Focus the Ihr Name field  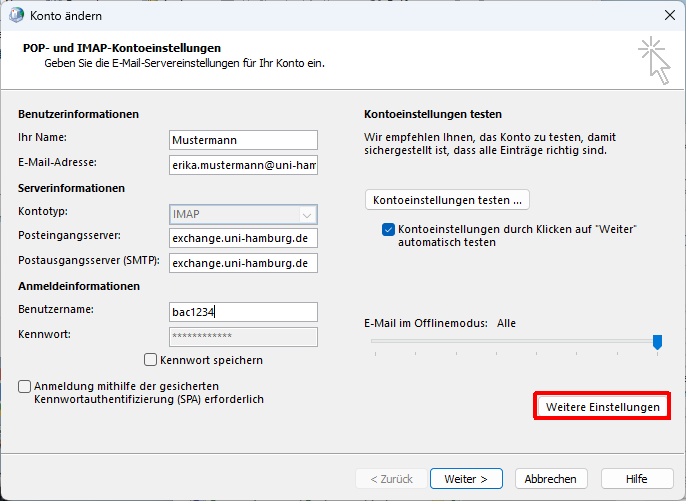243,140
